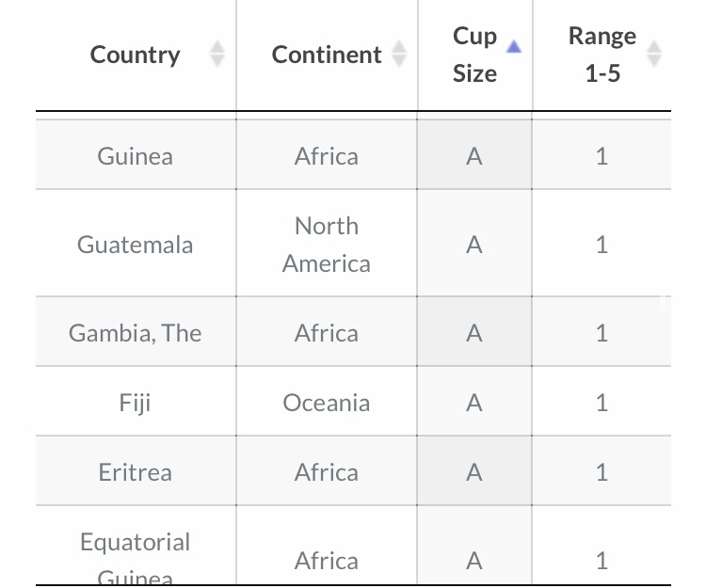Sort by the Continent header

327,55
